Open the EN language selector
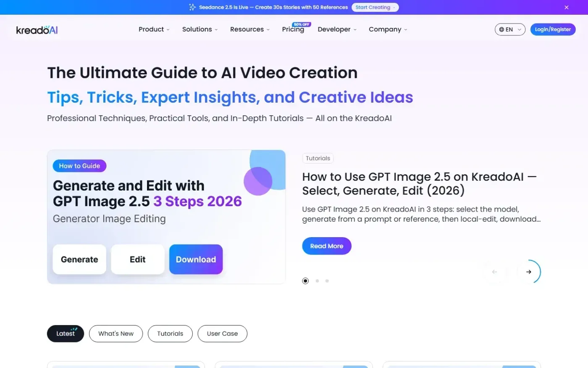Screen dimensions: 588x368 tap(510, 29)
